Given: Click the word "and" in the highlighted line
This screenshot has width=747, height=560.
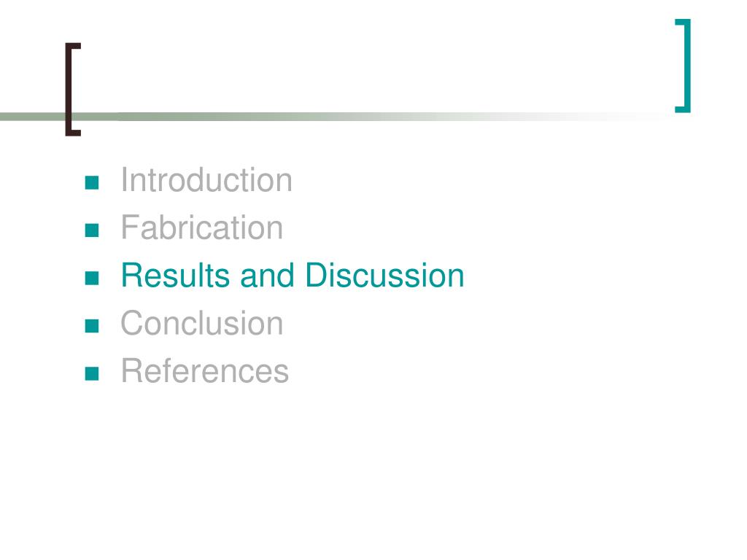Looking at the screenshot, I should click(267, 275).
